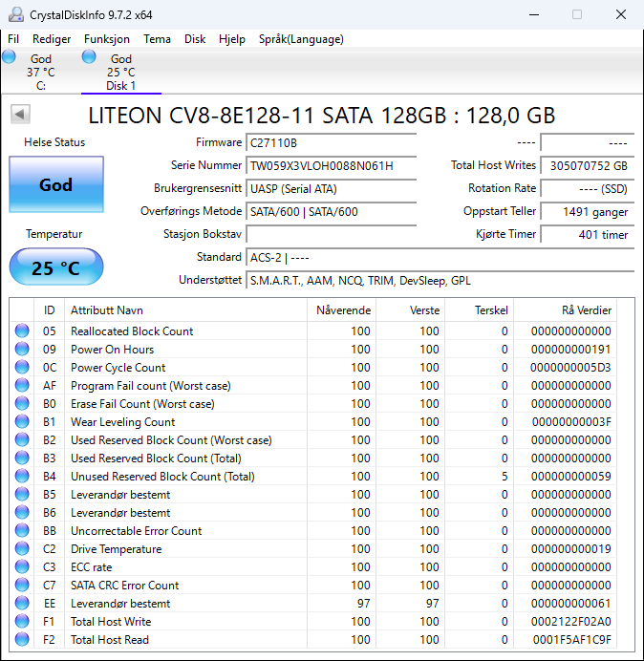
Task: Click status orb for B6 Leverandør bestemt
Action: pyautogui.click(x=22, y=512)
